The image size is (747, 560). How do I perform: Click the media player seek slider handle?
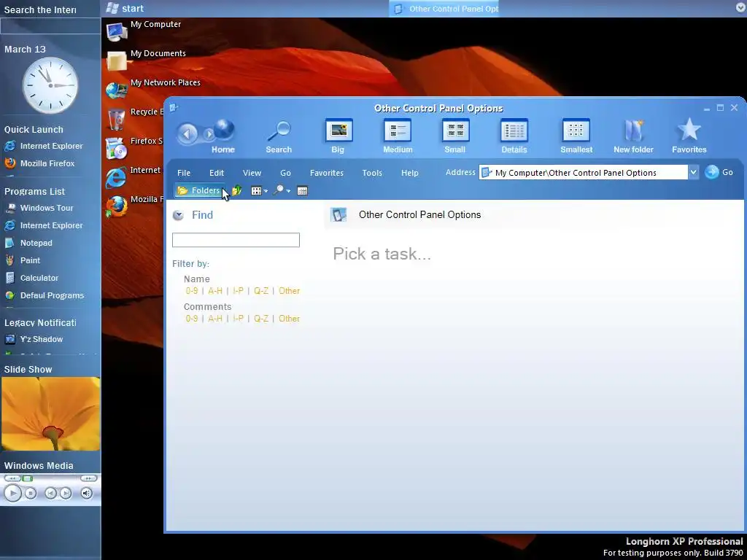pos(28,478)
